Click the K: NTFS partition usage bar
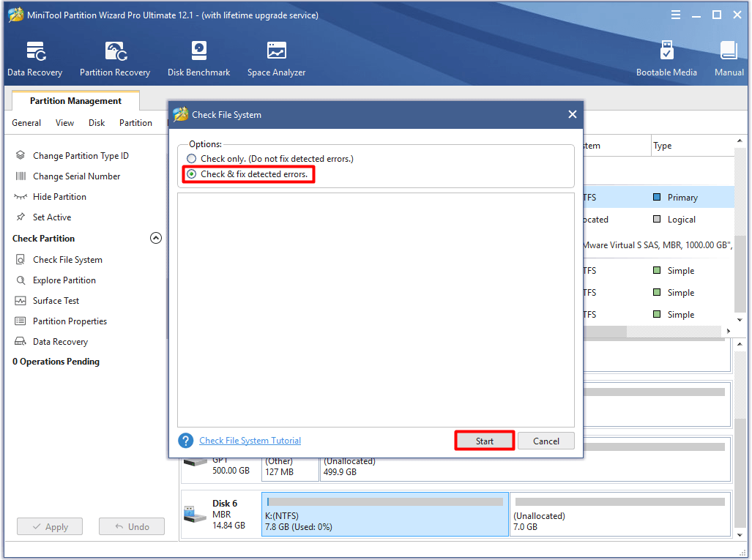Viewport: 752px width, 560px height. click(385, 502)
